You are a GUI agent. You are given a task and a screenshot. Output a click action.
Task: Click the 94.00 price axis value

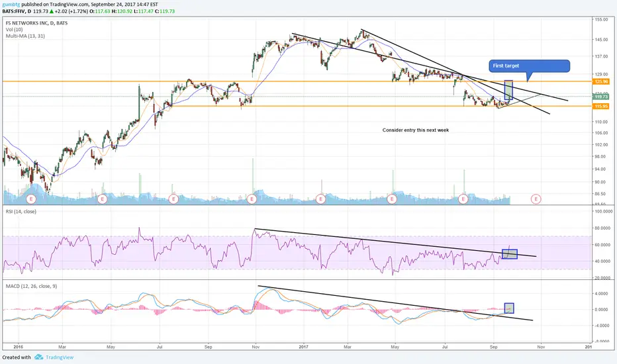pyautogui.click(x=600, y=169)
